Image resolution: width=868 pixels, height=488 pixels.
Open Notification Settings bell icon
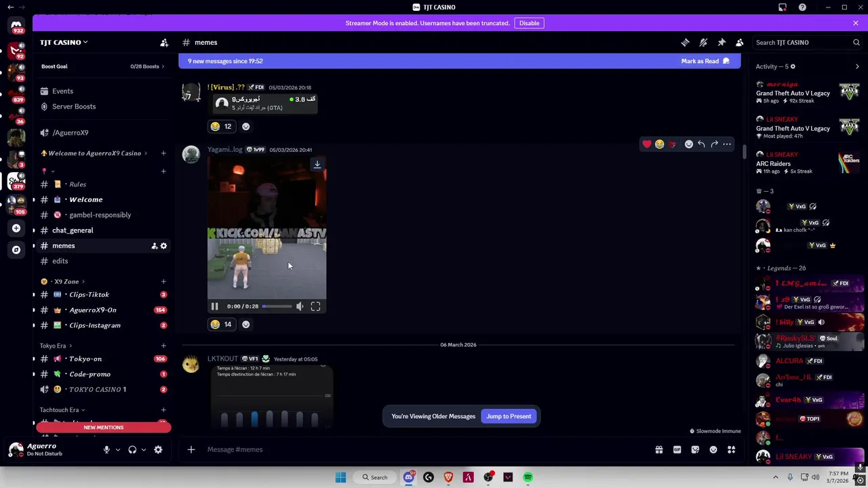(703, 42)
